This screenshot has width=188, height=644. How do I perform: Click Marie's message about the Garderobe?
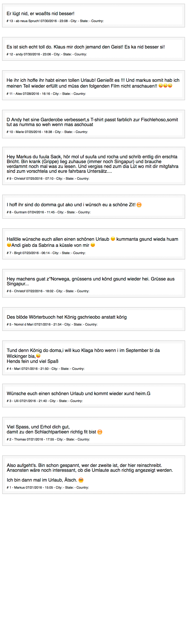tap(92, 122)
